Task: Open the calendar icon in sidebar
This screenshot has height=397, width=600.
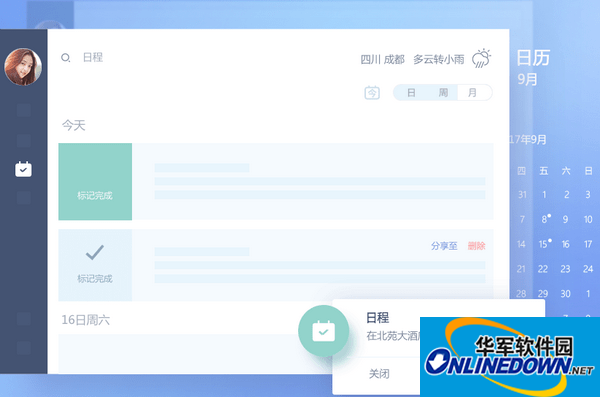Action: click(x=23, y=169)
